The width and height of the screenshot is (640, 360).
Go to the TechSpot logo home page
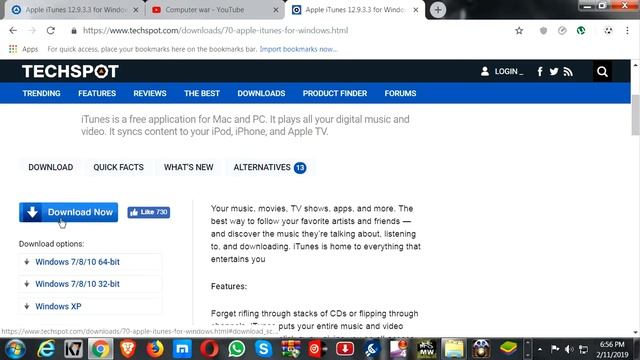[70, 71]
